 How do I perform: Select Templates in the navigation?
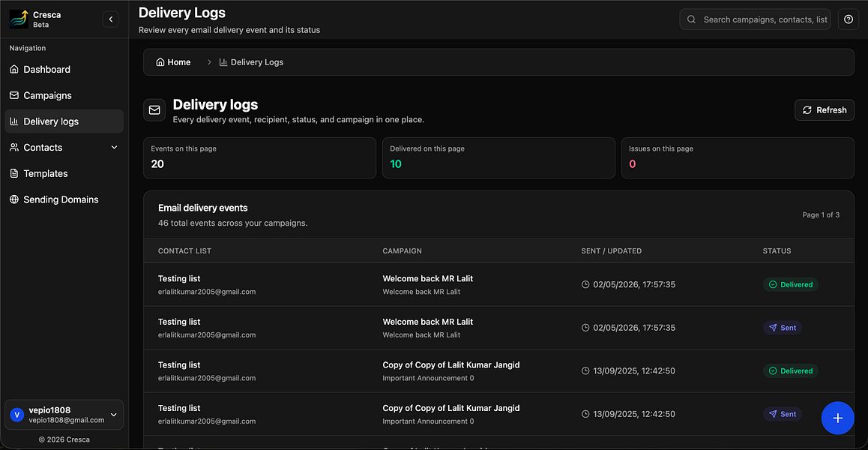tap(64, 173)
